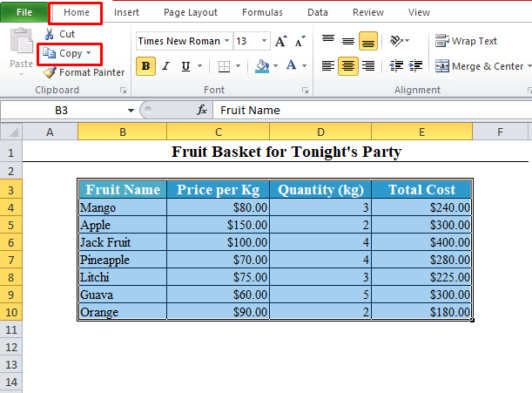Open the font size dropdown
Viewport: 532px width, 393px height.
tap(264, 41)
